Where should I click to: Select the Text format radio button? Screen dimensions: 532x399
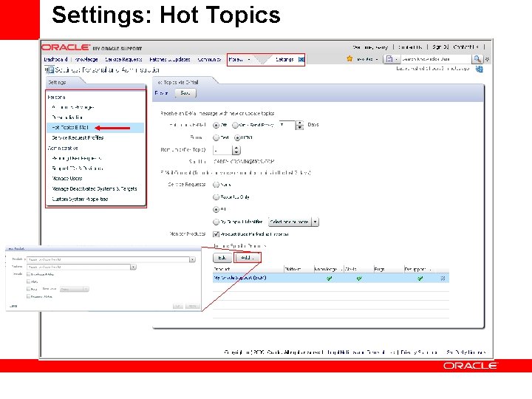coord(216,137)
